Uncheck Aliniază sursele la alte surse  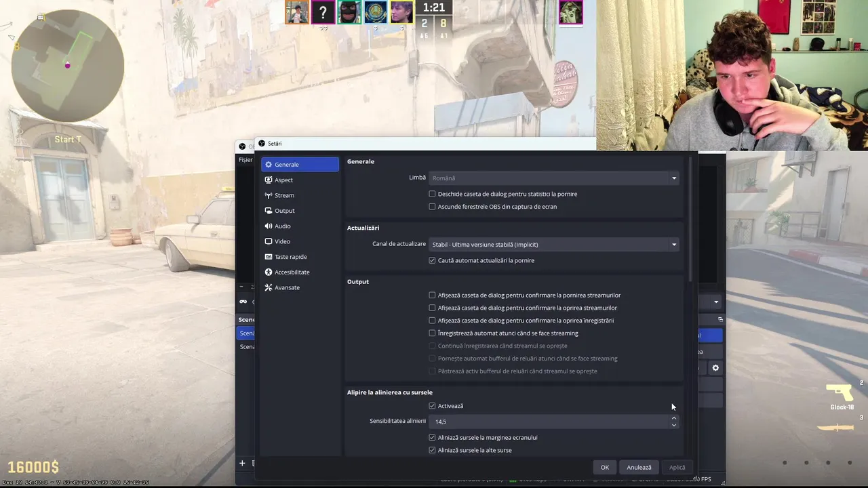(x=432, y=450)
